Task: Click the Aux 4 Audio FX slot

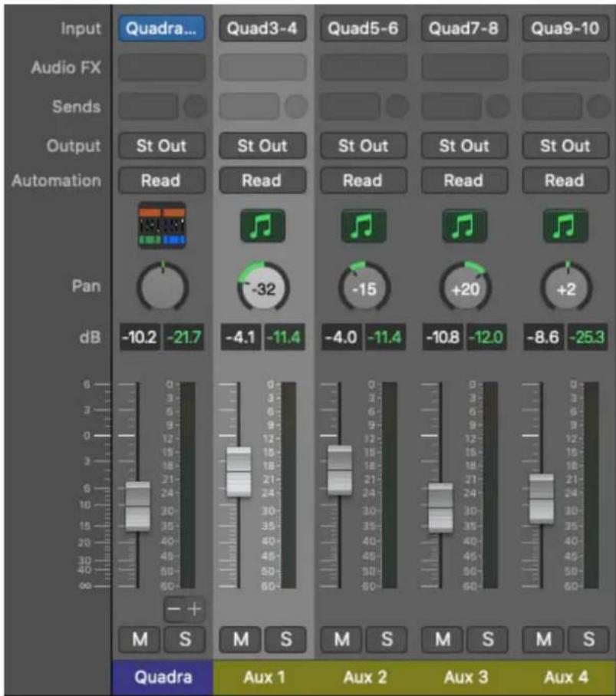Action: point(565,68)
